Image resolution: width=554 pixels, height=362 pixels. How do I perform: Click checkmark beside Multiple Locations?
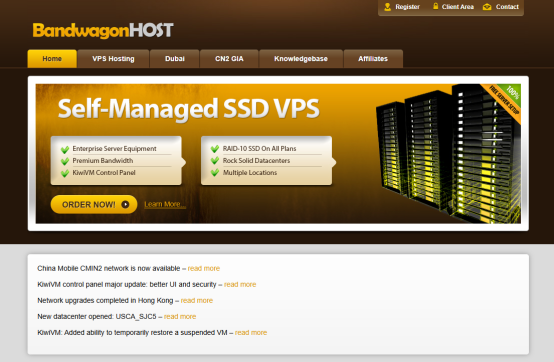coord(215,173)
